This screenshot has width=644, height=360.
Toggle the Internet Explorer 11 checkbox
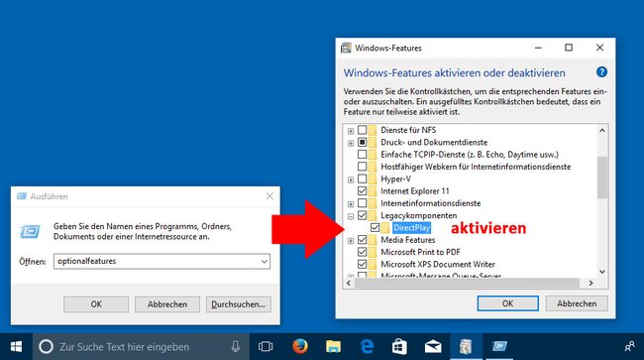(x=362, y=190)
